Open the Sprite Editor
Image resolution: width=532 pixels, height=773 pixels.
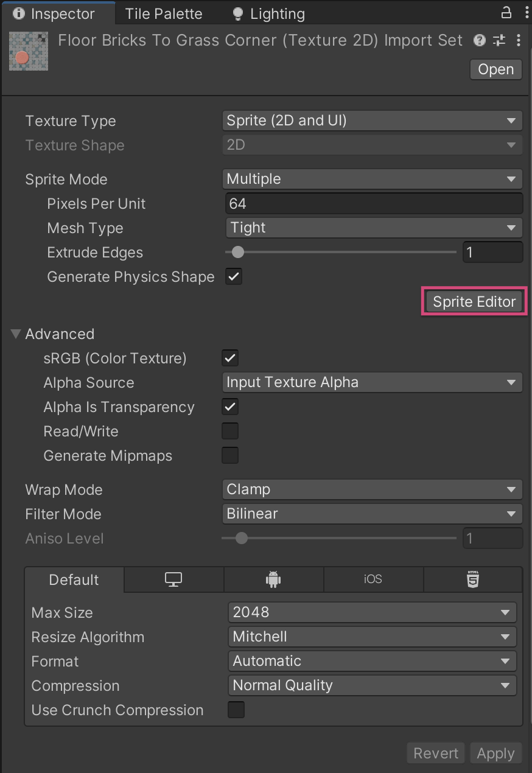pos(474,302)
